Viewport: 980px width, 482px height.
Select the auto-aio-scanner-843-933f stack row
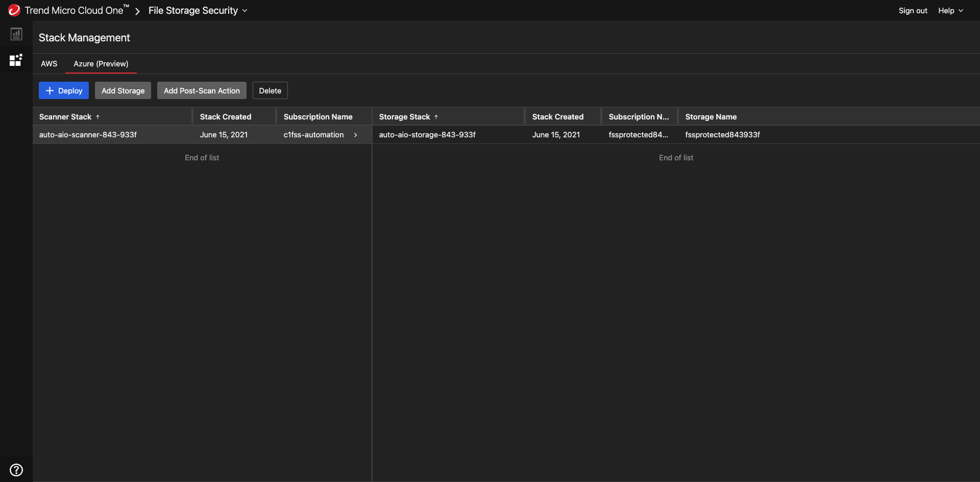tap(88, 135)
